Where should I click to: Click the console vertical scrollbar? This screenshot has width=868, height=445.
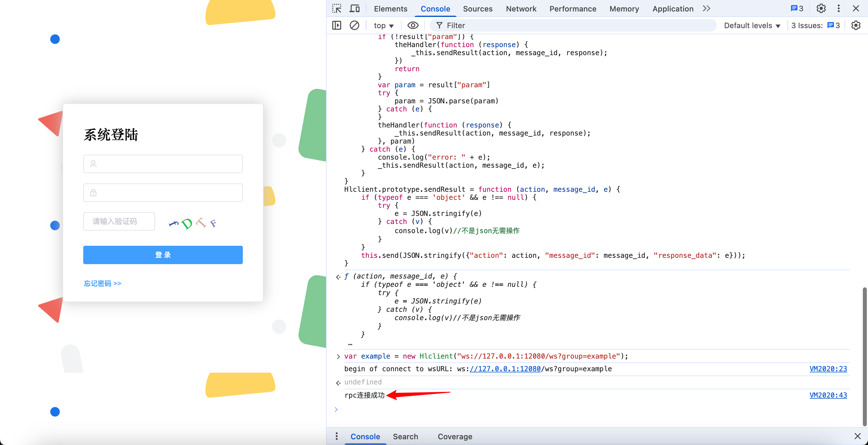[x=865, y=357]
